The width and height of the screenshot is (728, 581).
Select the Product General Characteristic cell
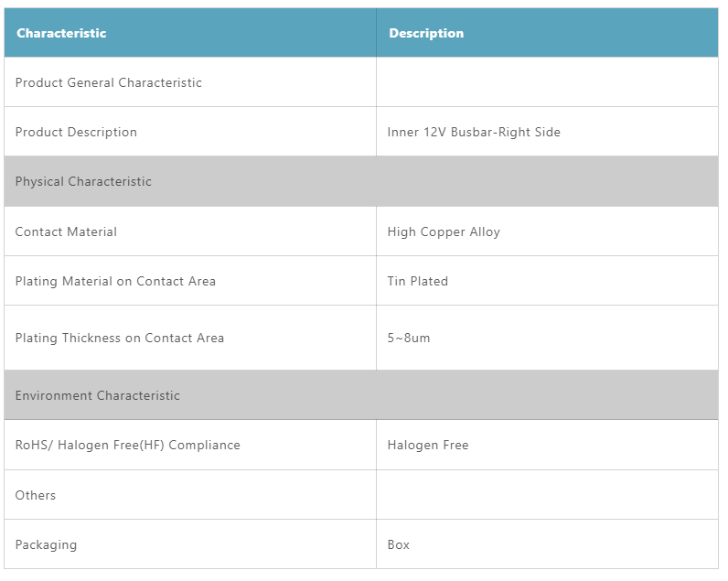[109, 82]
